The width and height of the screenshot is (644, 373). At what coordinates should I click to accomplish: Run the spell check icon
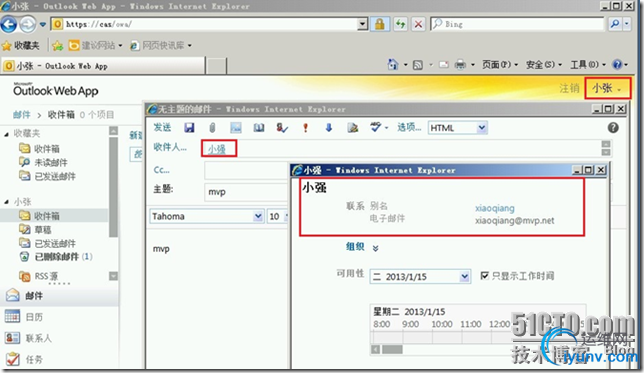(375, 127)
